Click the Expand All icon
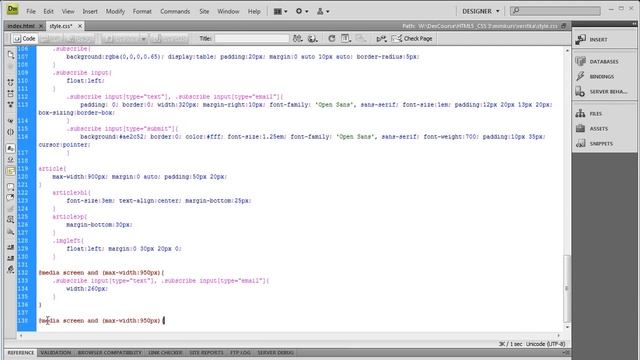The image size is (640, 360). click(x=11, y=105)
